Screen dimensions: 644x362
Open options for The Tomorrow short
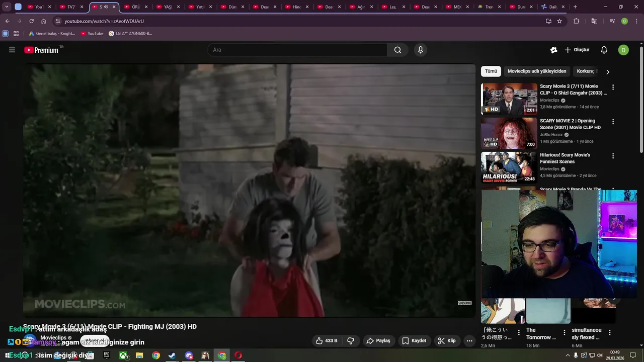point(565,332)
